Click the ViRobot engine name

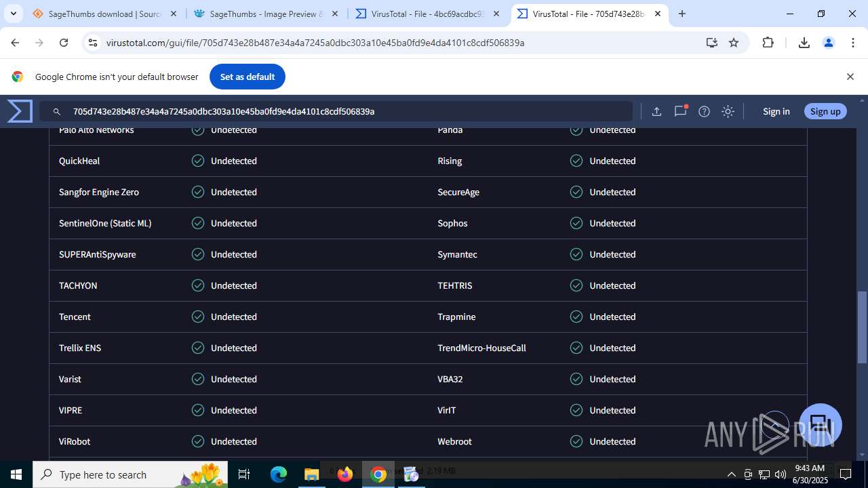click(75, 441)
